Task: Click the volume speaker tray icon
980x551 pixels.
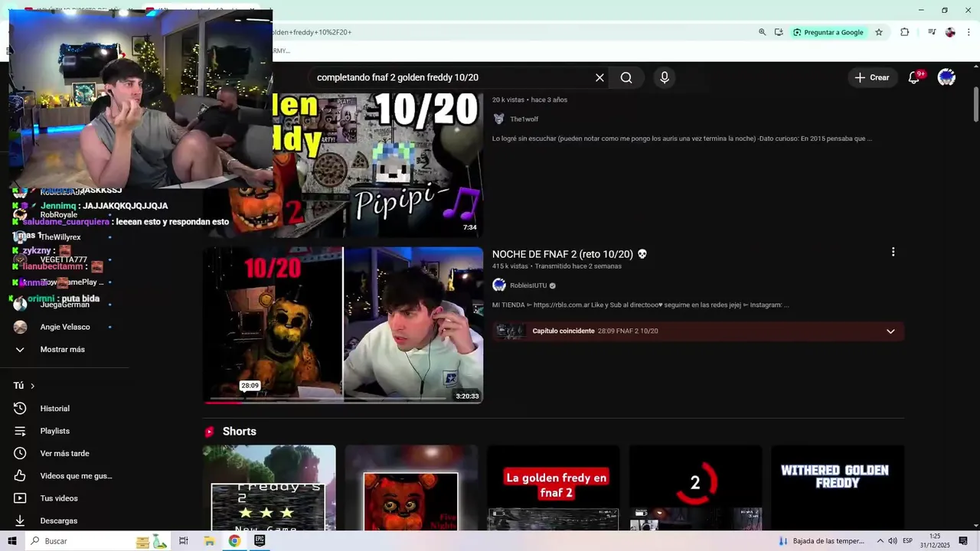Action: (893, 541)
